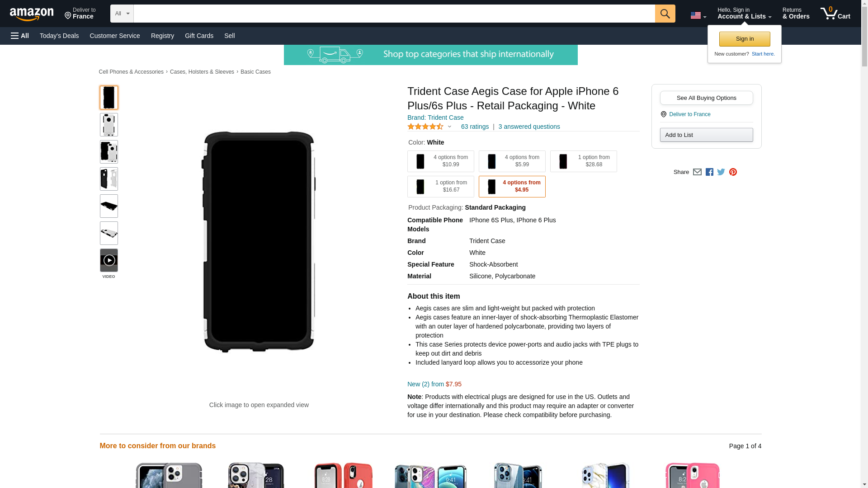The width and height of the screenshot is (868, 488).
Task: Go to Today's Deals
Action: tap(59, 36)
